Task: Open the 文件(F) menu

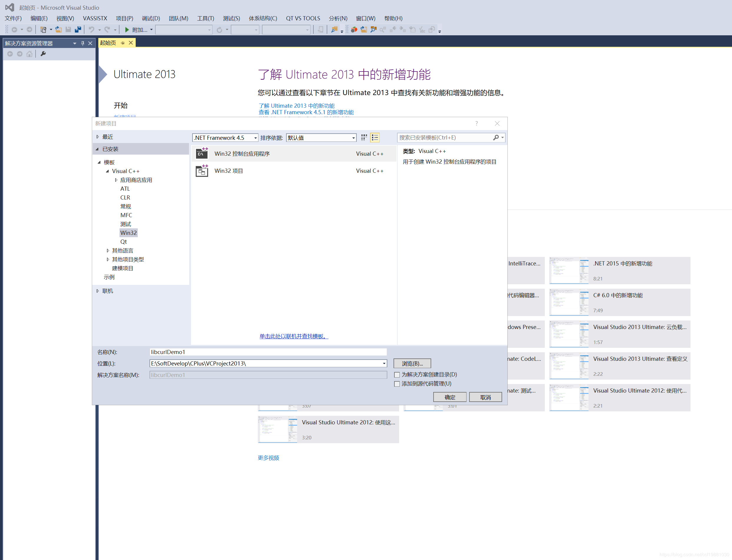Action: coord(13,18)
